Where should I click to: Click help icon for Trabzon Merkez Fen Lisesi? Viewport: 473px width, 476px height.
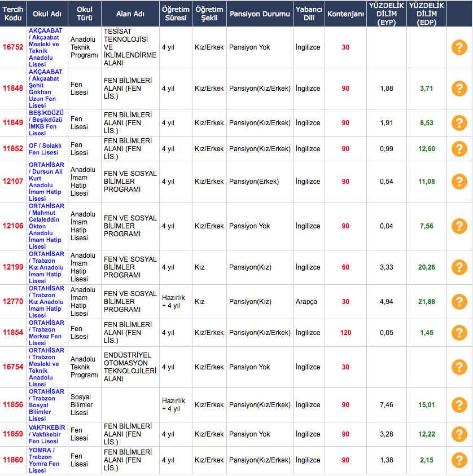[x=459, y=333]
